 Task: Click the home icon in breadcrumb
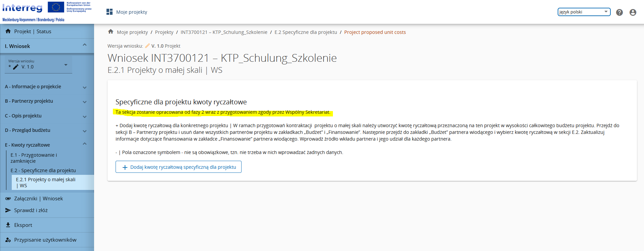tap(111, 32)
